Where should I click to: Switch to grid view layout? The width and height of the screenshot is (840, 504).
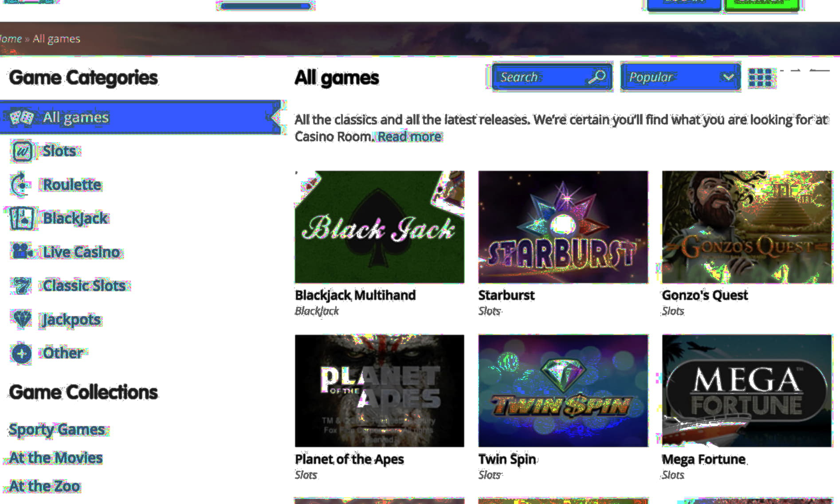point(760,78)
